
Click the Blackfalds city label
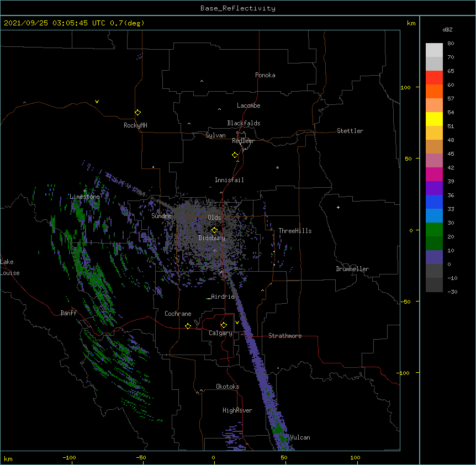[x=244, y=123]
